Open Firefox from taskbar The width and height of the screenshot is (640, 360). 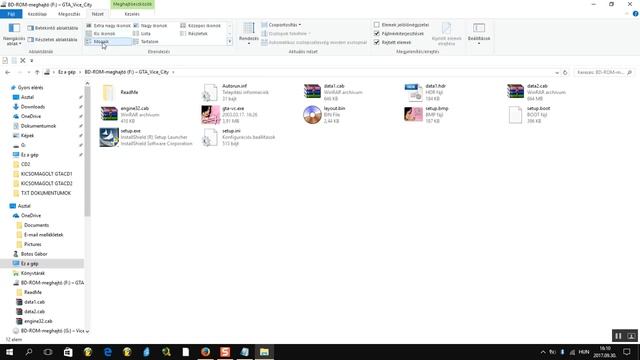tap(205, 352)
